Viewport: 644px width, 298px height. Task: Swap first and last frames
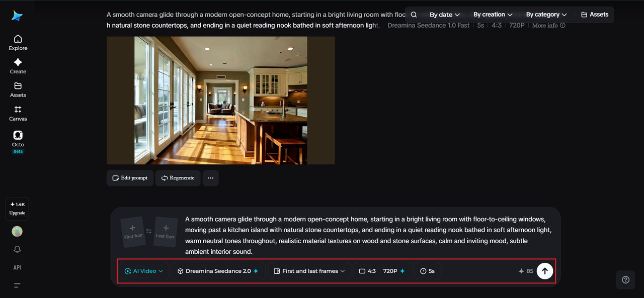click(x=149, y=232)
